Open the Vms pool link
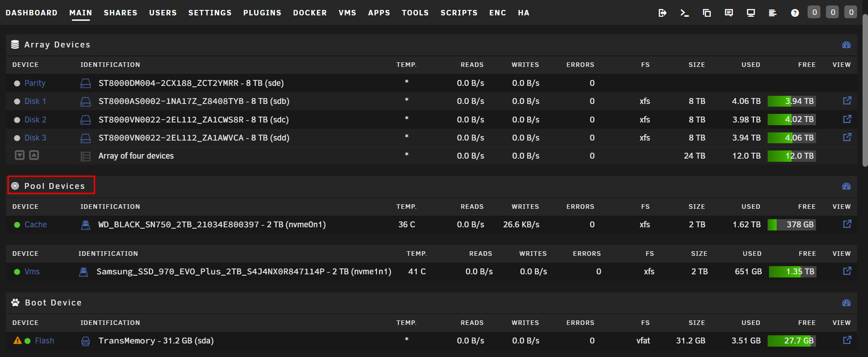The image size is (868, 357). coord(32,272)
